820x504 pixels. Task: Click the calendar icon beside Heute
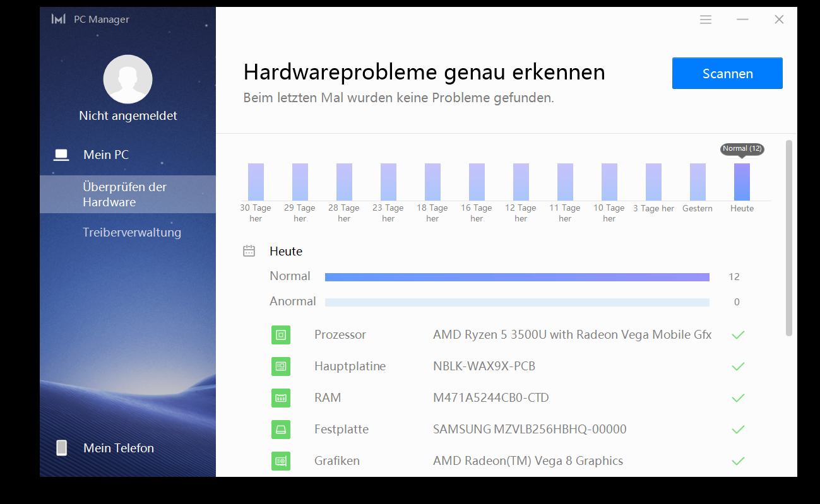pyautogui.click(x=249, y=251)
